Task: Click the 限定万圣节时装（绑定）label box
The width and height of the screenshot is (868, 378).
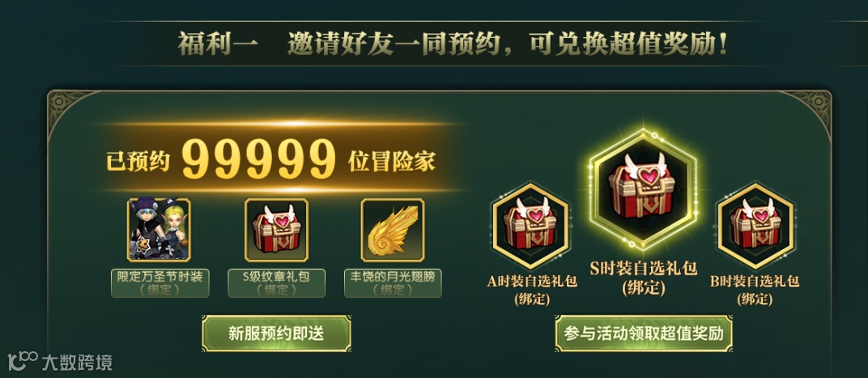Action: coord(160,282)
